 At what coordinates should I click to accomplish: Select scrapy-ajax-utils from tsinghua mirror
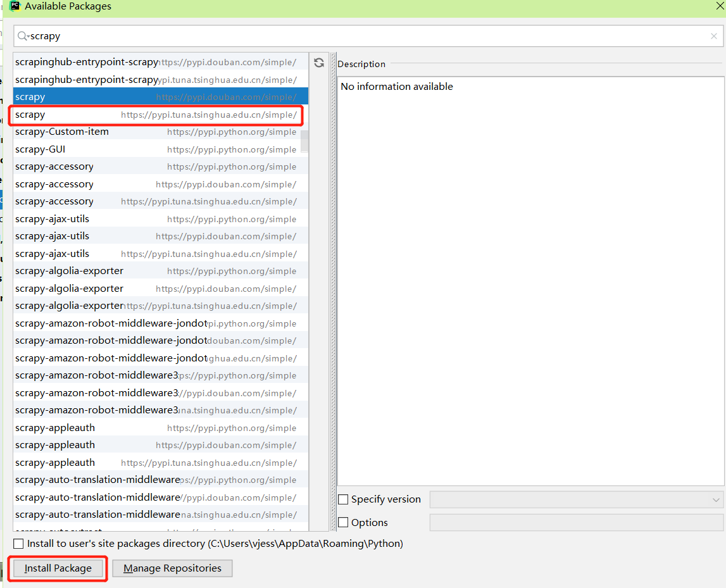pyautogui.click(x=161, y=254)
